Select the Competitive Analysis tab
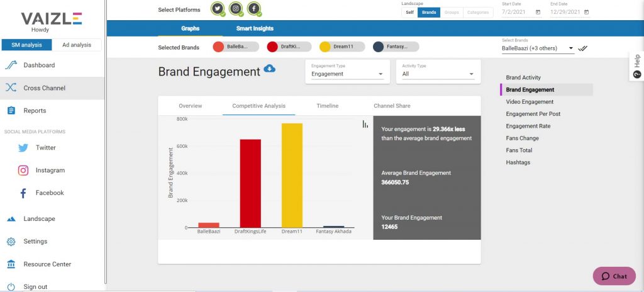The width and height of the screenshot is (644, 292). click(x=258, y=106)
